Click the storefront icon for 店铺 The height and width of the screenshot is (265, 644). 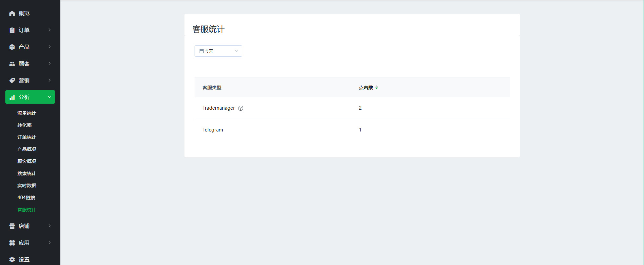12,226
